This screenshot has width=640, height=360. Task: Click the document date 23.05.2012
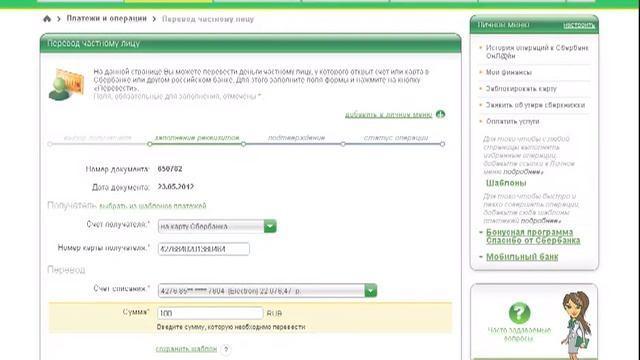(x=176, y=187)
